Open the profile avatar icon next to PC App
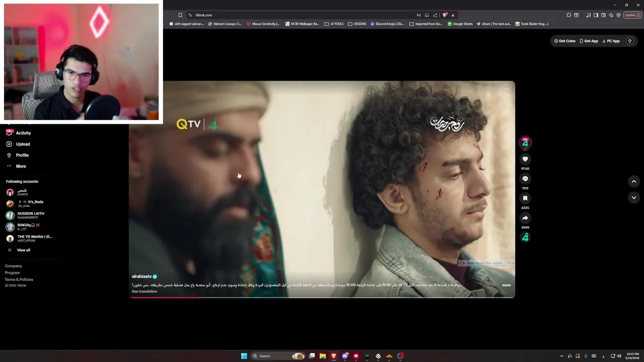This screenshot has width=644, height=362. coord(629,41)
